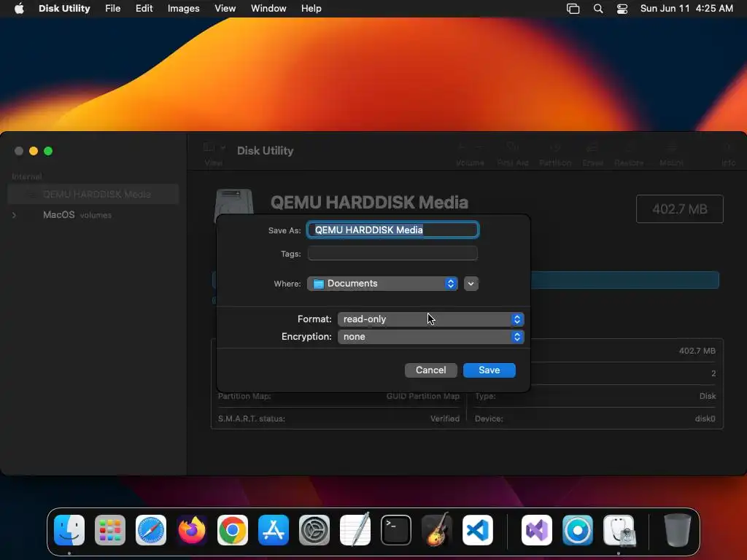Click the S.M.A.R.T. status Verified value
The height and width of the screenshot is (560, 747).
(x=445, y=419)
